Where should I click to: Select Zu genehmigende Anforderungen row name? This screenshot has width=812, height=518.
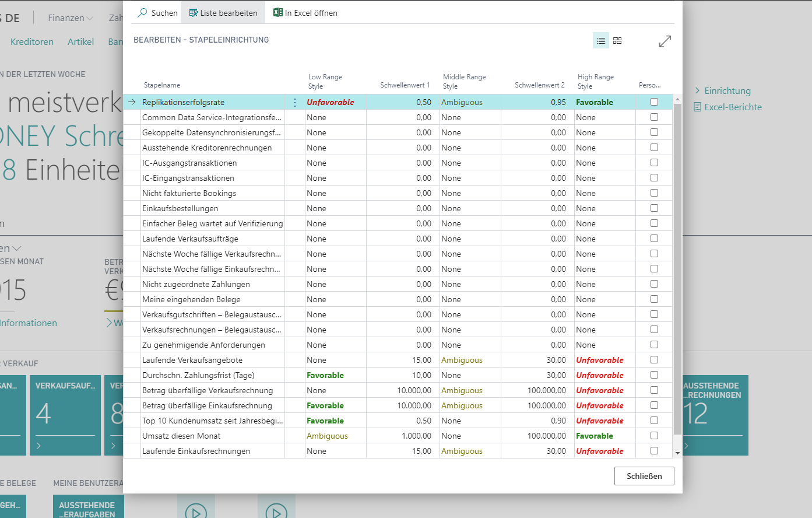click(204, 345)
